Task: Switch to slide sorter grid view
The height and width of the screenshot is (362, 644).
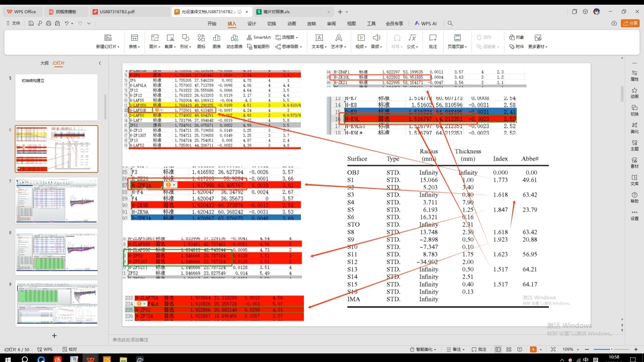Action: pyautogui.click(x=509, y=349)
